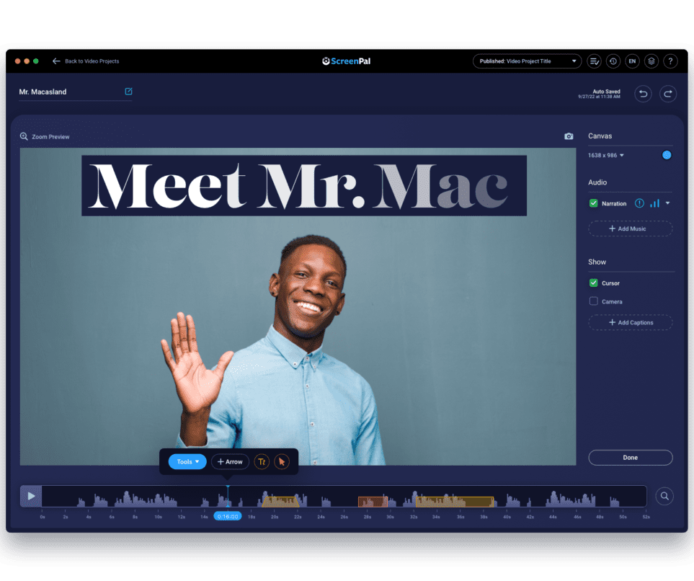Select the text overlay tool icon

click(262, 461)
